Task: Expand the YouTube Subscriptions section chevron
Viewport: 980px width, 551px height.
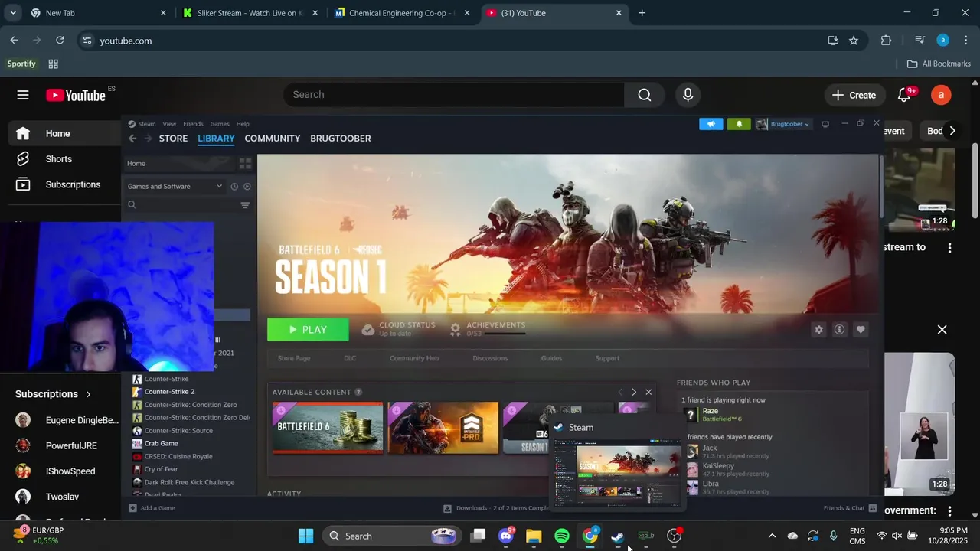Action: click(88, 394)
